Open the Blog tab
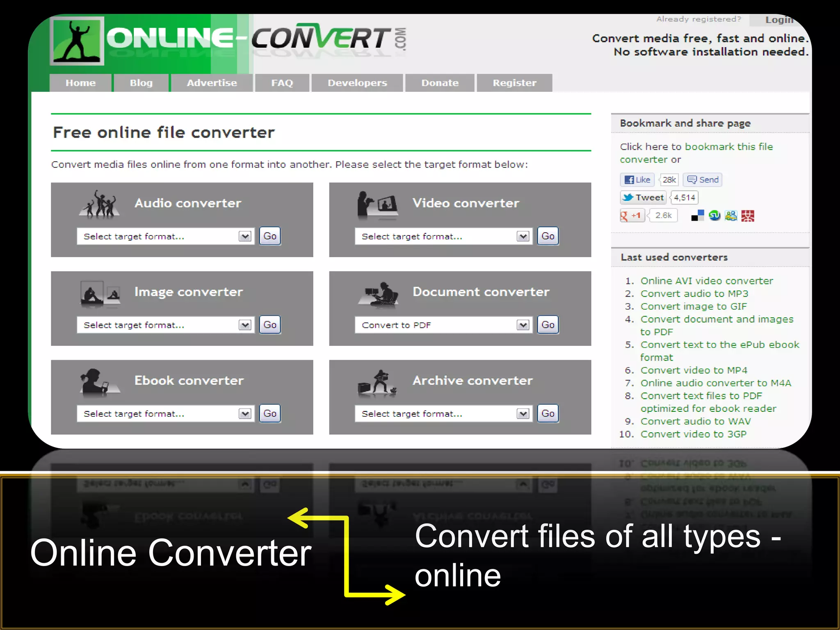This screenshot has height=630, width=840. point(141,83)
